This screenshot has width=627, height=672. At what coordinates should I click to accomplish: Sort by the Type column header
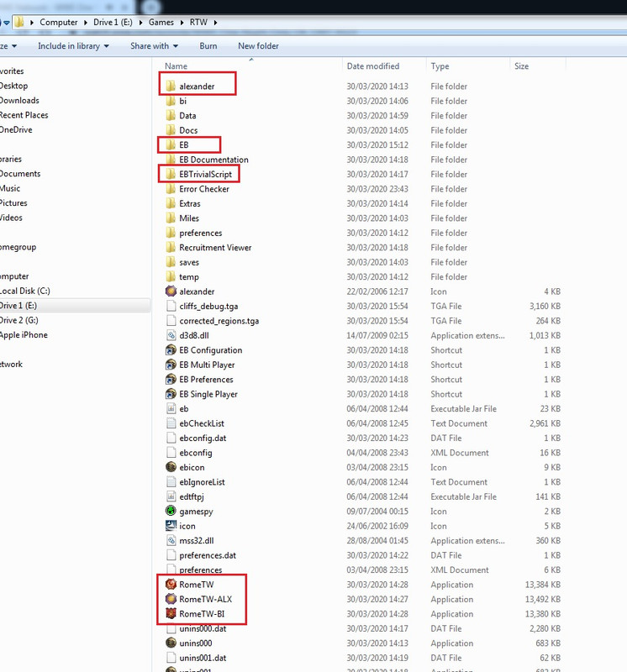440,66
